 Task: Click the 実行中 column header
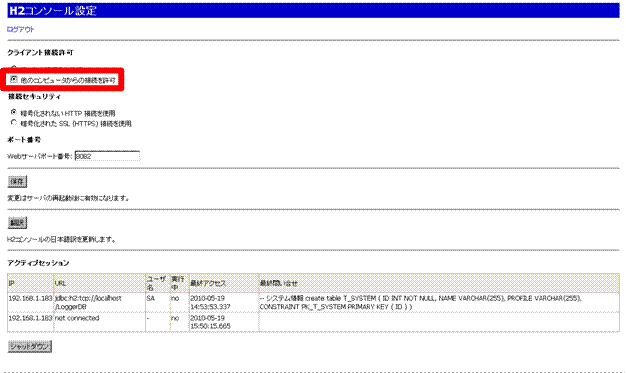pos(179,283)
